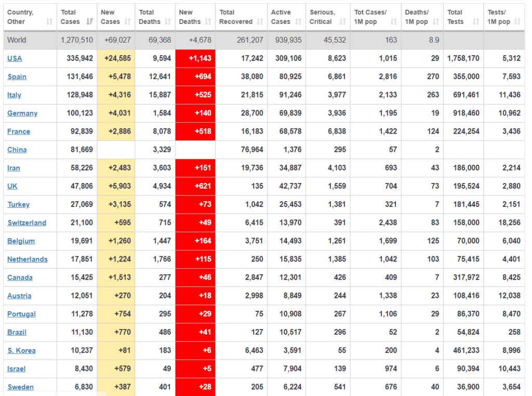Open the Iran country link
The image size is (532, 396).
pos(14,168)
